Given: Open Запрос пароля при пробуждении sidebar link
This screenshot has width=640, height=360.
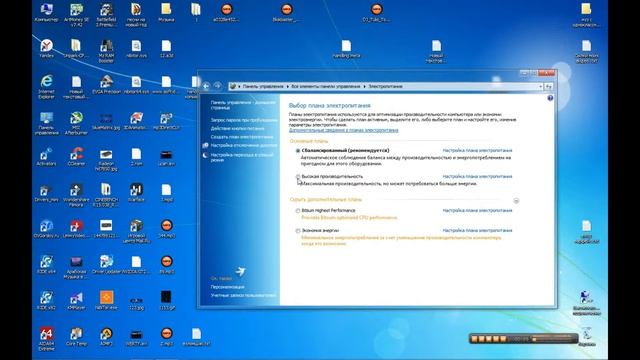Looking at the screenshot, I should pos(244,120).
